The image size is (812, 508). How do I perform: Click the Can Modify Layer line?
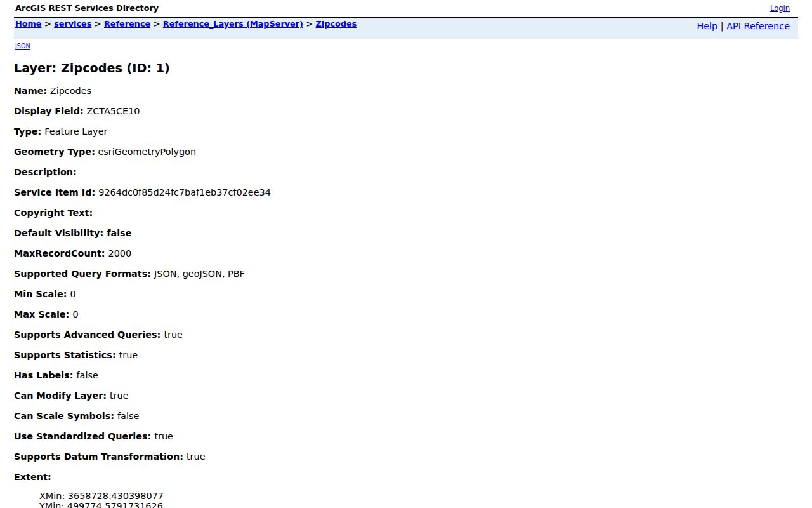pyautogui.click(x=71, y=396)
